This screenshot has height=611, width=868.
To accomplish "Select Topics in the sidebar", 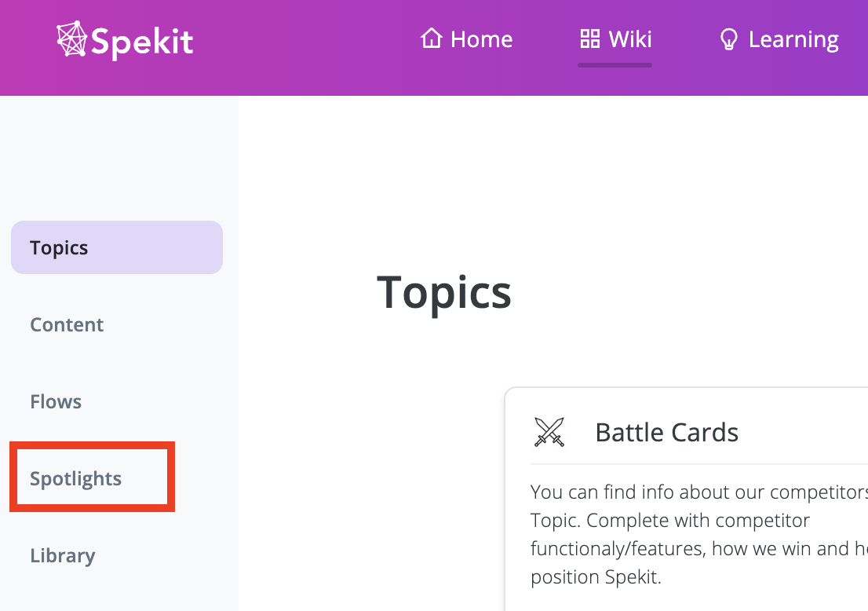I will coord(117,247).
